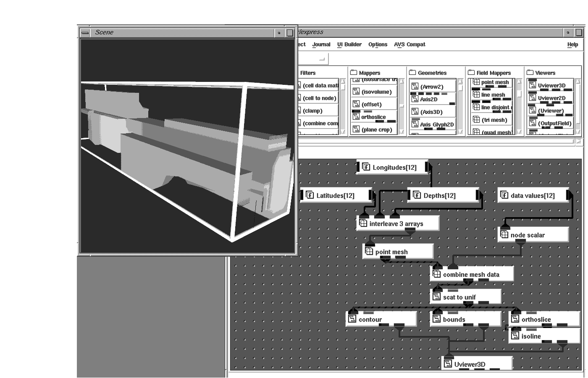Open the Journal menu
The height and width of the screenshot is (378, 588).
pos(321,45)
